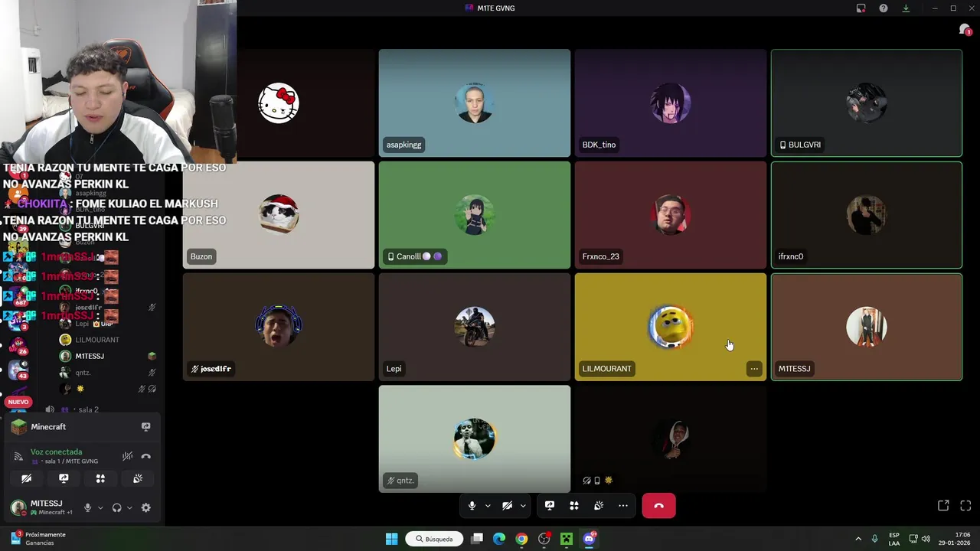Screen dimensions: 980x551
Task: Open soundboard in bottom call bar
Action: click(x=599, y=506)
